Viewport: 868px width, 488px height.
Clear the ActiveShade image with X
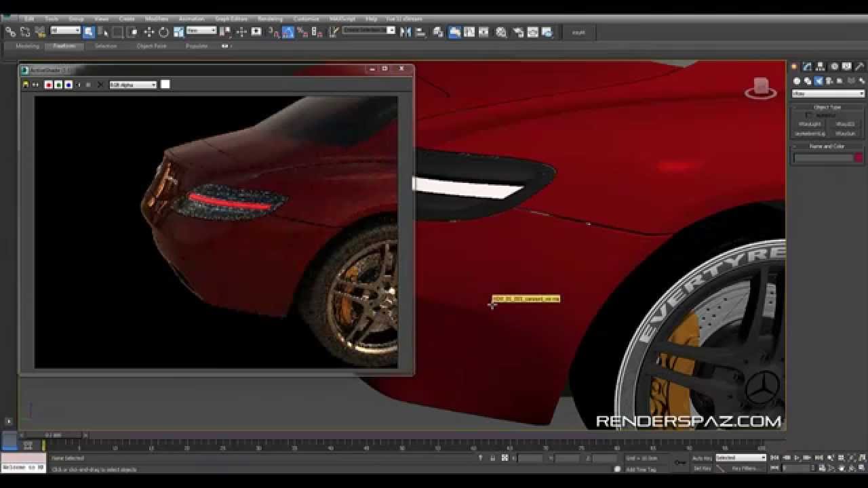tap(100, 85)
